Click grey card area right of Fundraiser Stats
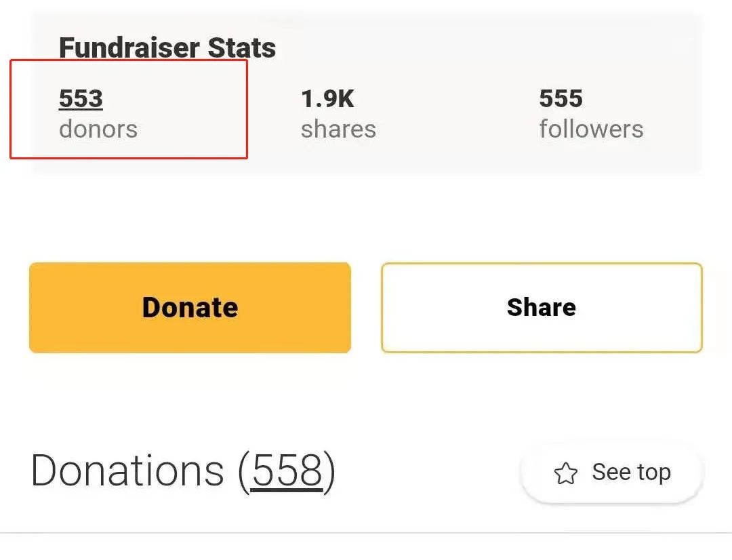 pyautogui.click(x=485, y=47)
